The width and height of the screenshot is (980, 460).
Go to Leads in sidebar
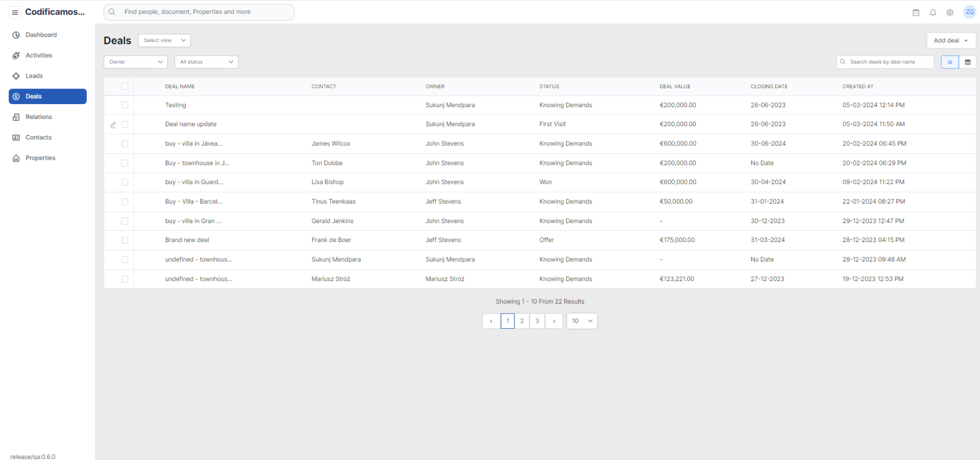pos(34,76)
